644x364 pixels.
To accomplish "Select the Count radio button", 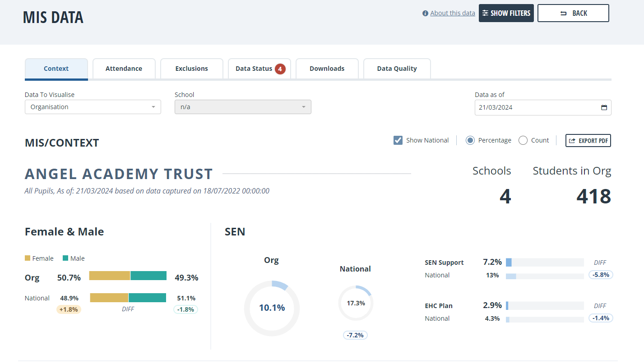I will click(523, 140).
